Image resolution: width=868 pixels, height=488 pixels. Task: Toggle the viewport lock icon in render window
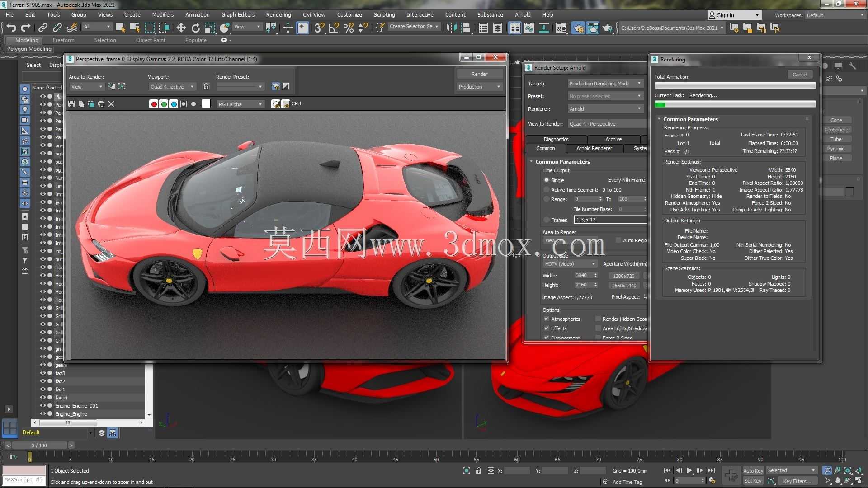click(206, 86)
